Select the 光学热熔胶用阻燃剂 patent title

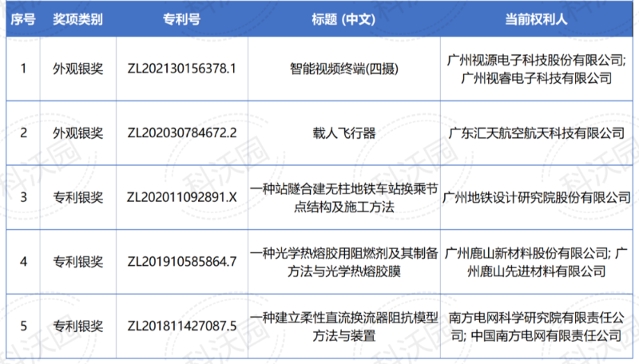[x=343, y=262]
